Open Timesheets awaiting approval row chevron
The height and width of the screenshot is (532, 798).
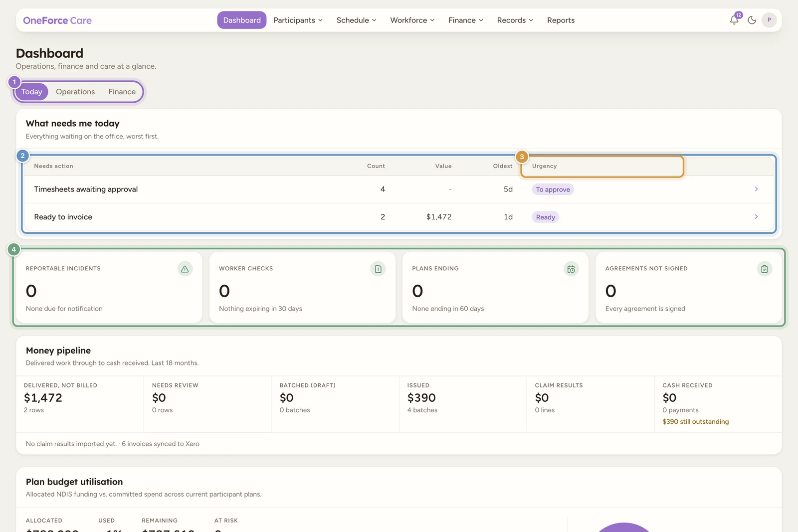click(x=756, y=189)
